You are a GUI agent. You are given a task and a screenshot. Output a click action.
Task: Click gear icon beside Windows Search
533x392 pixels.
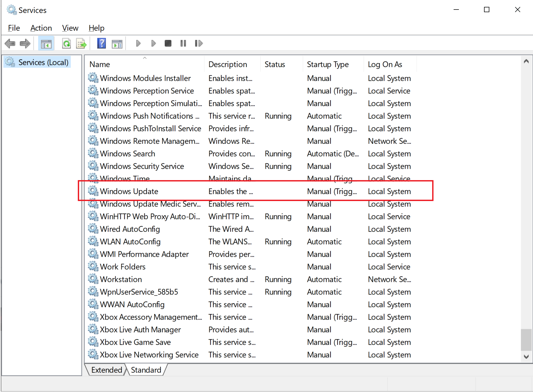click(x=93, y=153)
